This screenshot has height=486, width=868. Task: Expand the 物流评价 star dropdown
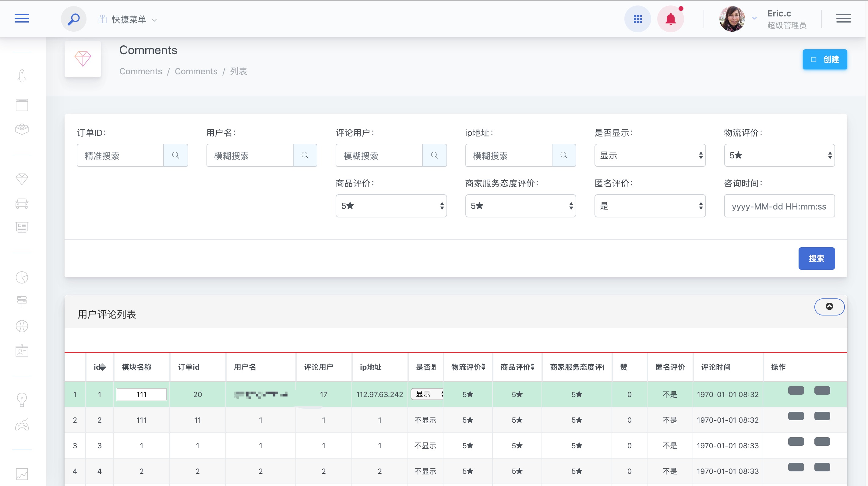(779, 155)
